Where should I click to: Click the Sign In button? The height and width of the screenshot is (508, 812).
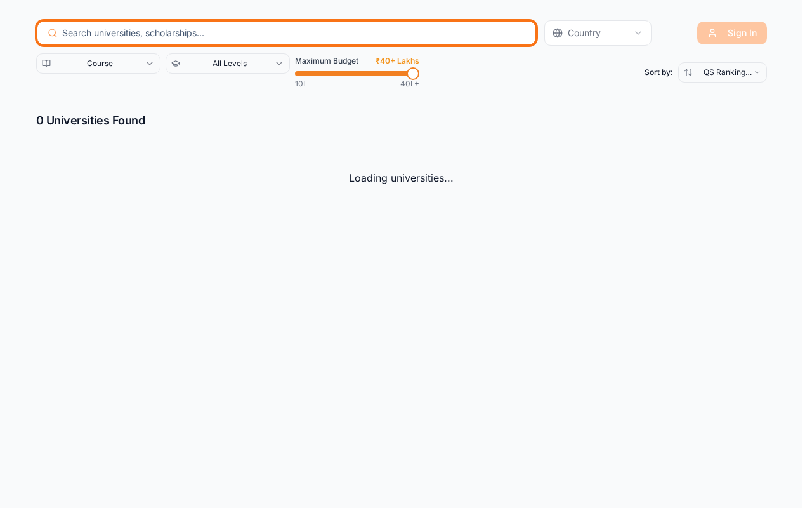coord(732,33)
